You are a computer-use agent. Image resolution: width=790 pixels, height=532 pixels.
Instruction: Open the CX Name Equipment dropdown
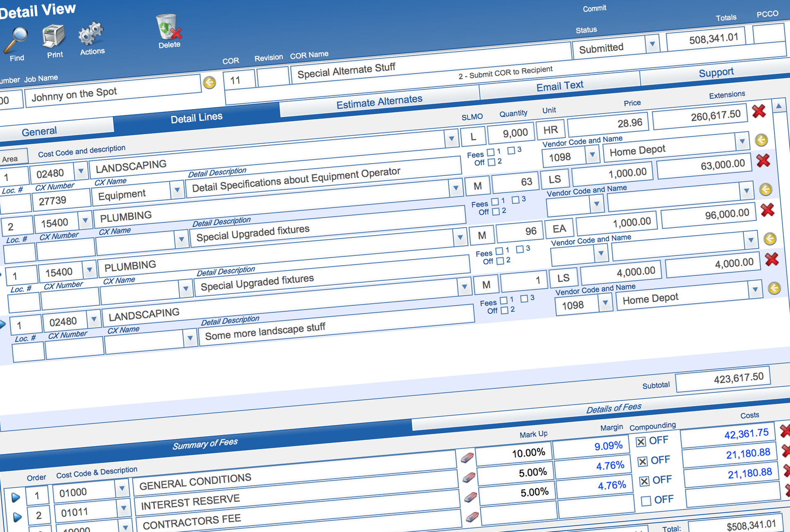[177, 190]
